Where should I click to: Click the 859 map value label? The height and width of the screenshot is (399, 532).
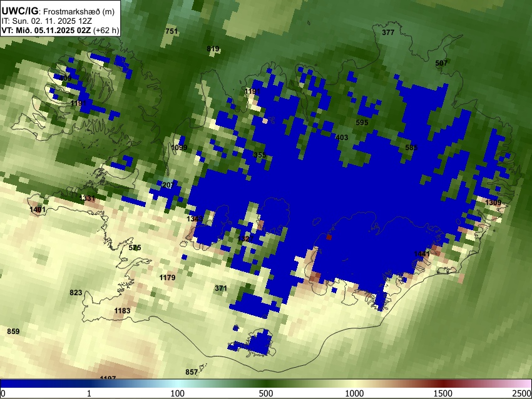coord(13,331)
